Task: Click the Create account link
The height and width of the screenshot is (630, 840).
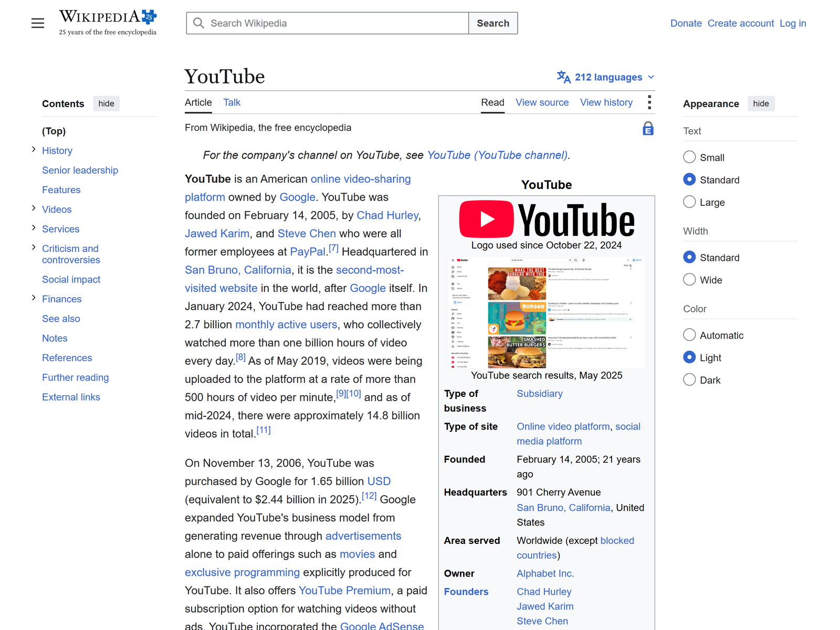Action: pos(741,23)
